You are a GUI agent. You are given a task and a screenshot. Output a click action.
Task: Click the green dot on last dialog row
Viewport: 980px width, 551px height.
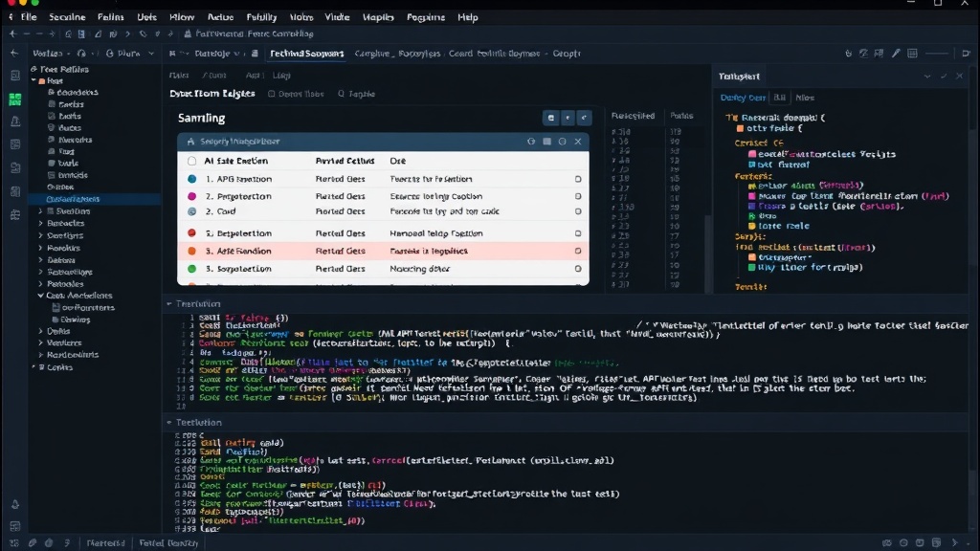191,269
